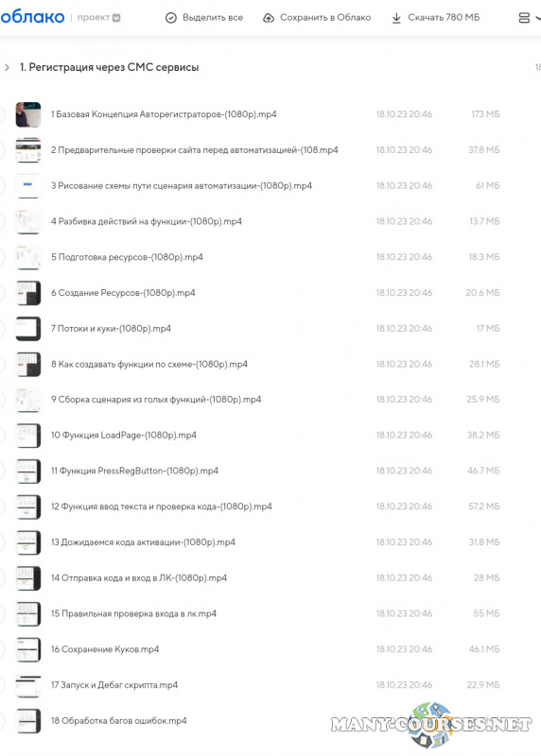Open thumbnail of 3 Рисование схемы пути video
The width and height of the screenshot is (541, 756).
coord(28,185)
